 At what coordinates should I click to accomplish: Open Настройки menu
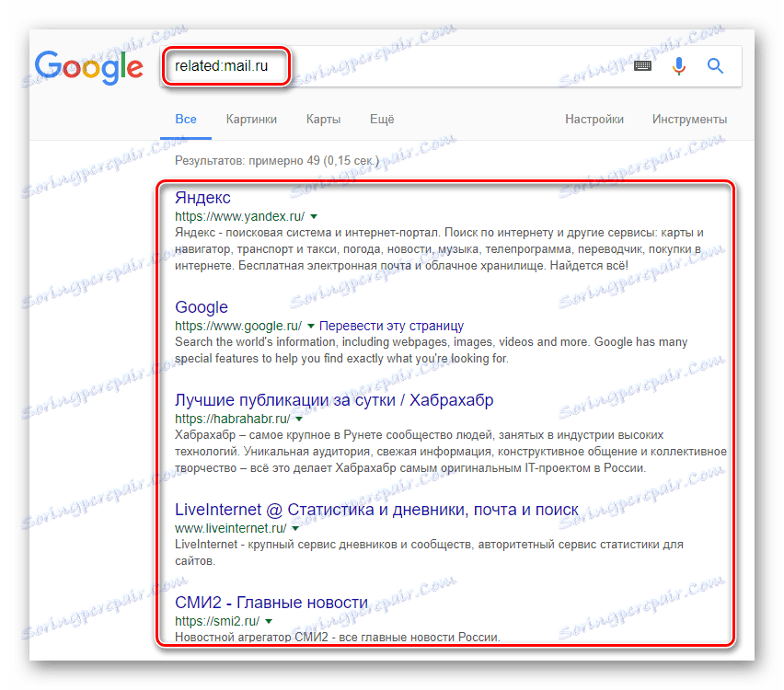[594, 119]
